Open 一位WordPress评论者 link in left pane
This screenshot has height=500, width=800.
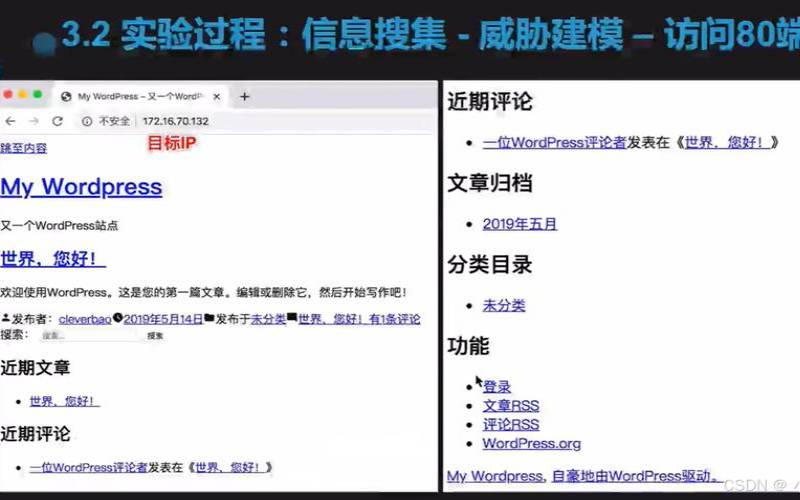(x=89, y=467)
